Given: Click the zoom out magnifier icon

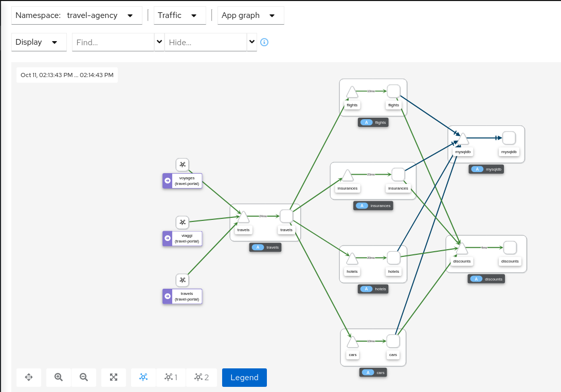Looking at the screenshot, I should tap(84, 377).
